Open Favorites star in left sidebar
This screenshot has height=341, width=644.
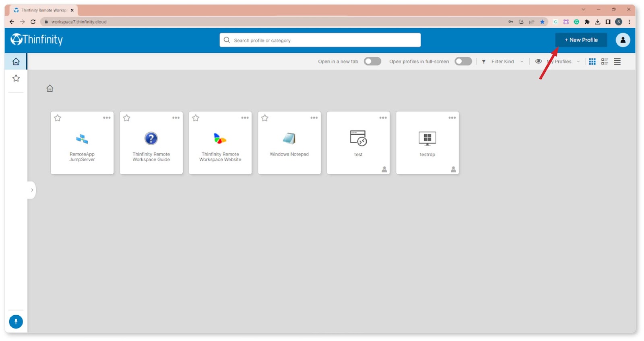16,78
